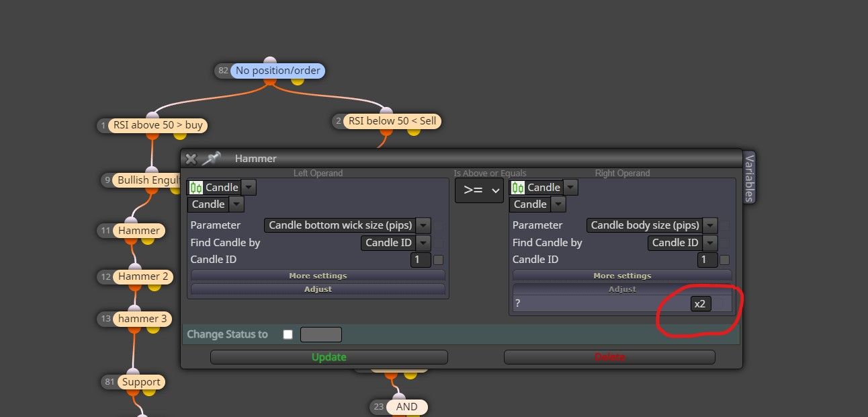Click top connector of Hammer block 11
Image resolution: width=868 pixels, height=417 pixels.
coord(131,221)
